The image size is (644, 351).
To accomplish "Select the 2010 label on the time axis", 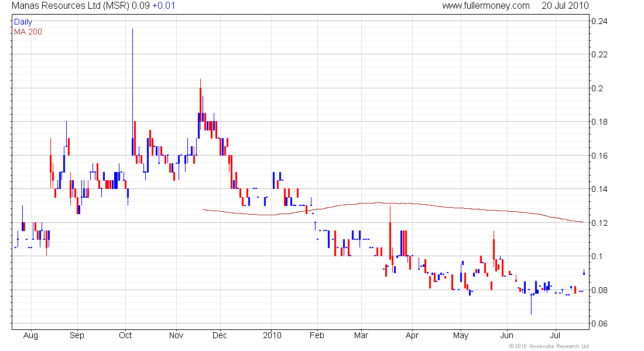I will click(272, 335).
